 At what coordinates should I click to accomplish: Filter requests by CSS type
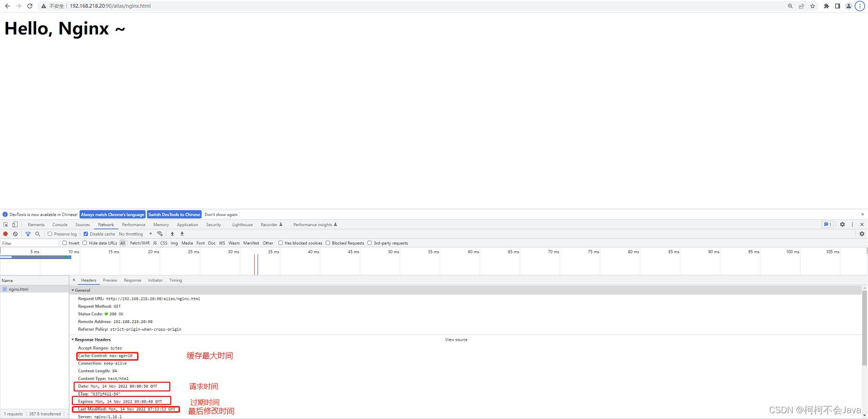coord(164,243)
